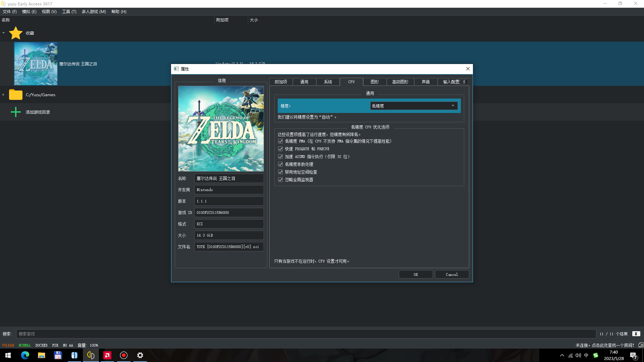The height and width of the screenshot is (362, 644).
Task: Toggle disable address space checks checkbox
Action: (280, 172)
